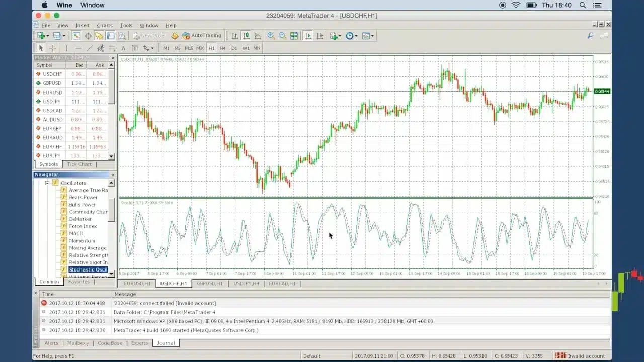Toggle the chart auto scroll button

(308, 36)
